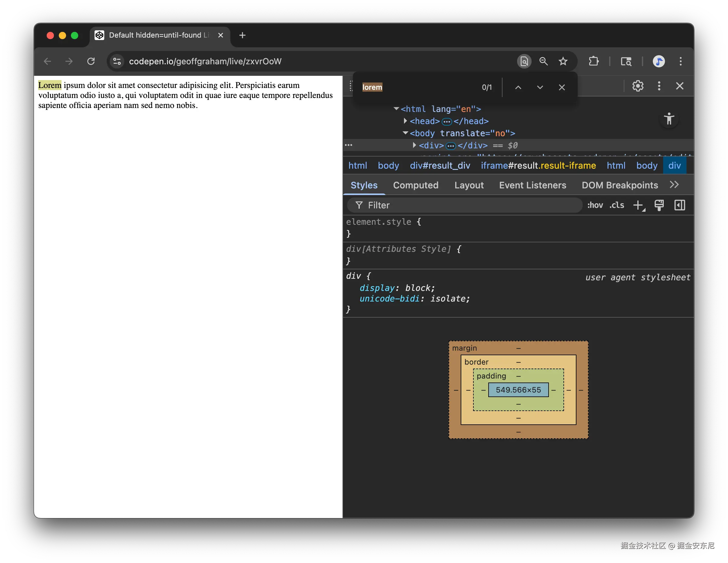Click the zoom magnifier icon in address bar
This screenshot has height=563, width=728.
tap(543, 61)
